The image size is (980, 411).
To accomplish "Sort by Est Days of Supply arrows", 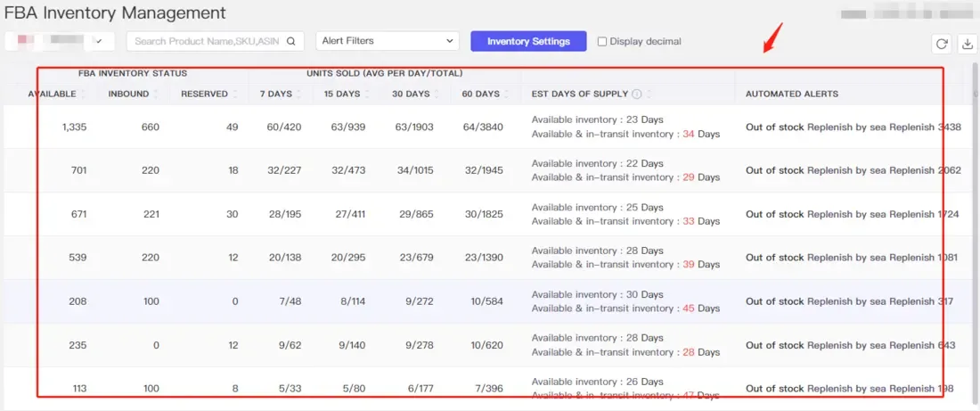I will click(x=649, y=95).
